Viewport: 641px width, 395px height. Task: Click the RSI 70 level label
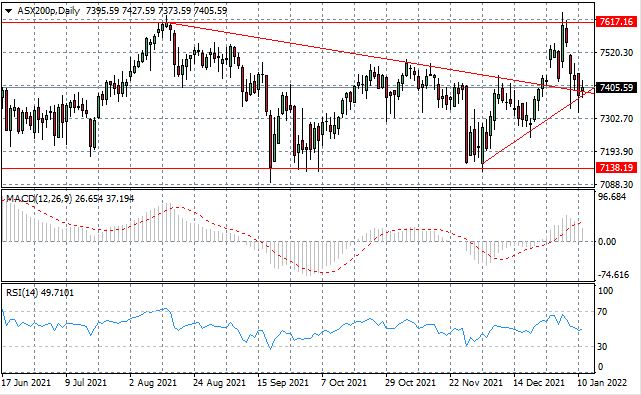tap(602, 312)
